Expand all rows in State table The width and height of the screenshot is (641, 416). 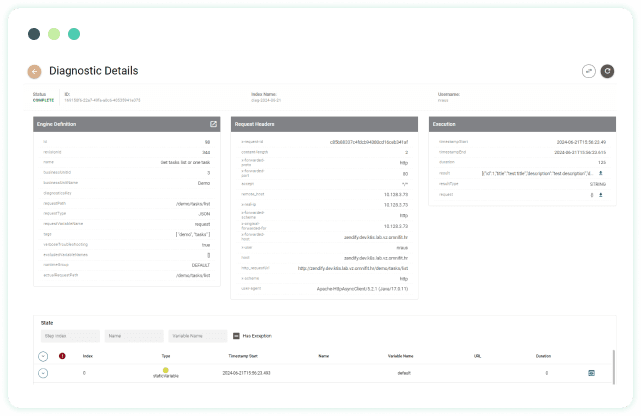coord(43,356)
